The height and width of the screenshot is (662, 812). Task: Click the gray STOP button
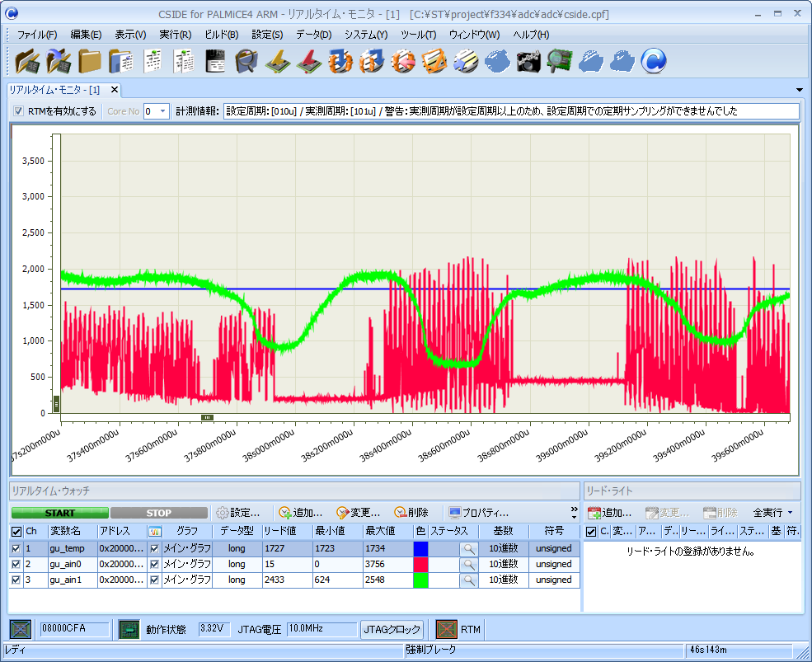[159, 513]
